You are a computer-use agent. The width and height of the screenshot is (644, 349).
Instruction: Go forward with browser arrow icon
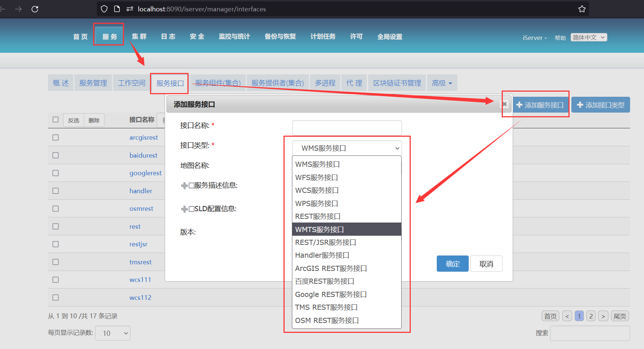coord(18,9)
